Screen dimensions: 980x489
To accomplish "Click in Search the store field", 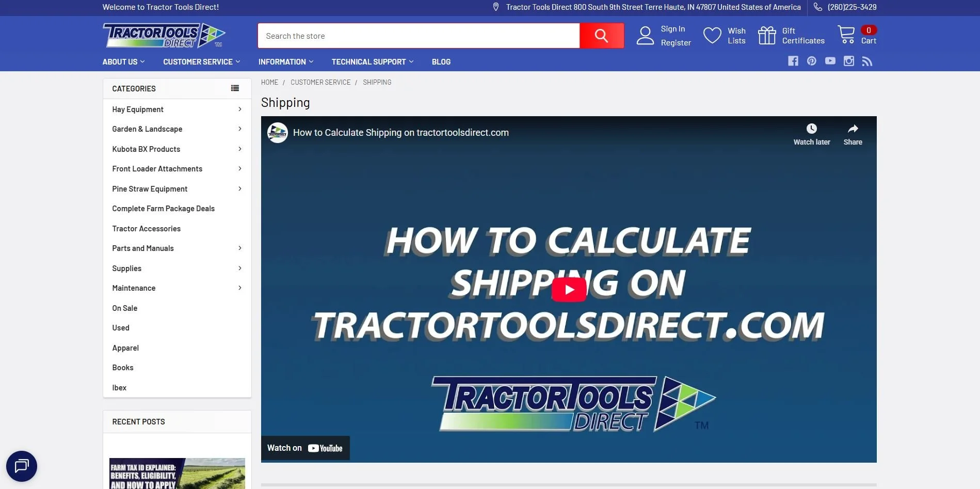I will point(419,36).
